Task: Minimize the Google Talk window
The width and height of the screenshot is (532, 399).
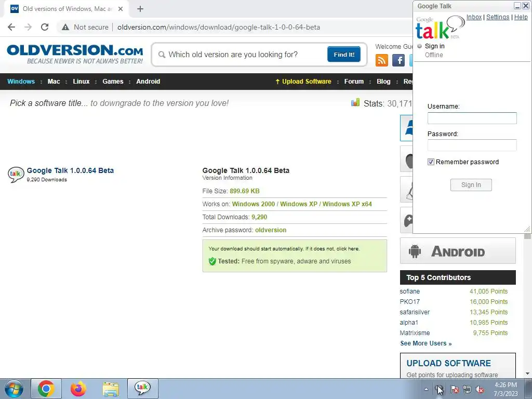Action: (517, 6)
